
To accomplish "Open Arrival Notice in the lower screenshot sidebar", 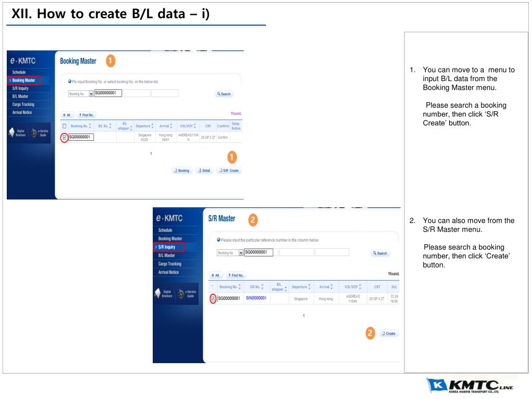I will (x=168, y=272).
